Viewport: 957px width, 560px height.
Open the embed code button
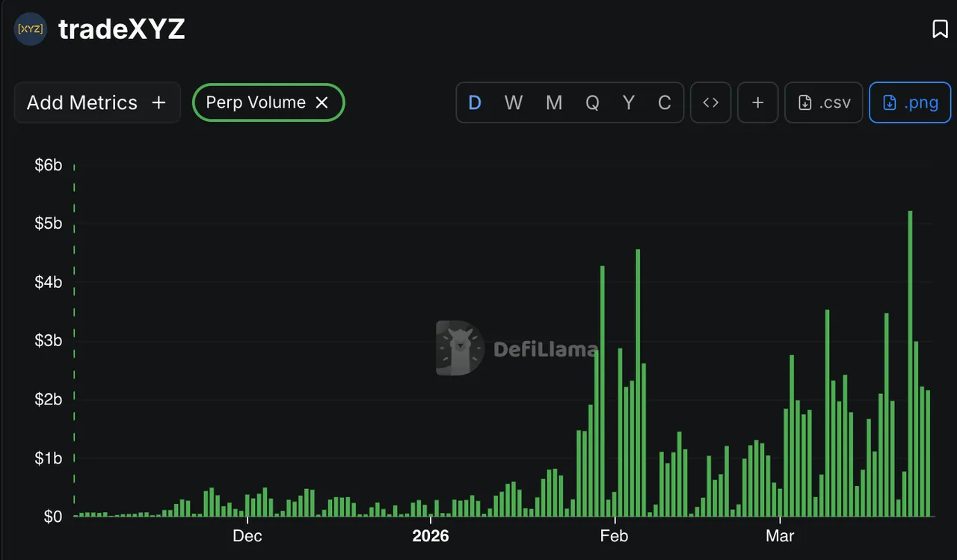710,102
